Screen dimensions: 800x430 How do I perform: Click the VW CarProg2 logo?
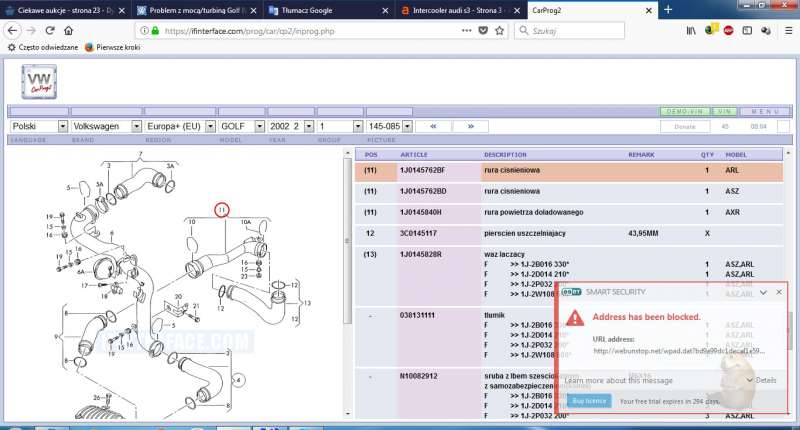point(39,82)
